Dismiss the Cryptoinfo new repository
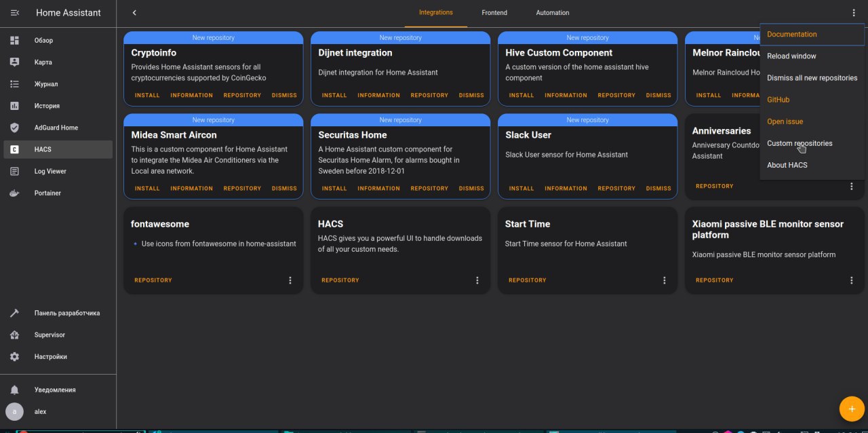 tap(284, 96)
